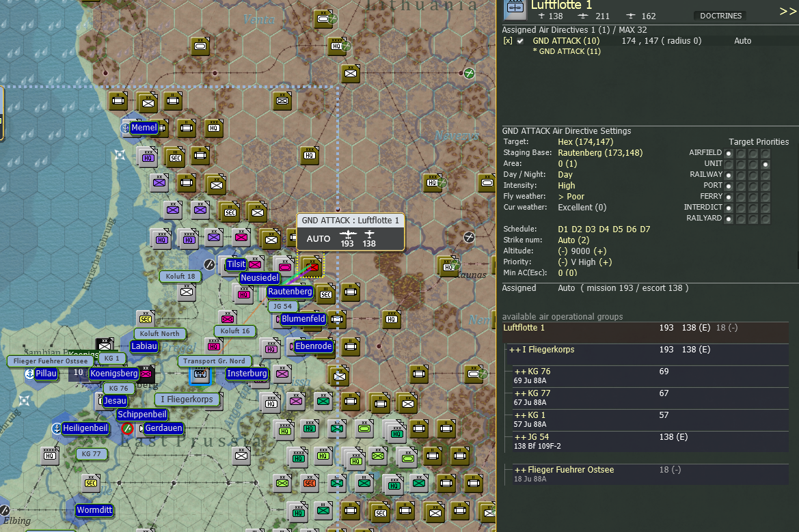
Task: Click the fighter aircraft icon beside count 138 in header
Action: (x=542, y=16)
